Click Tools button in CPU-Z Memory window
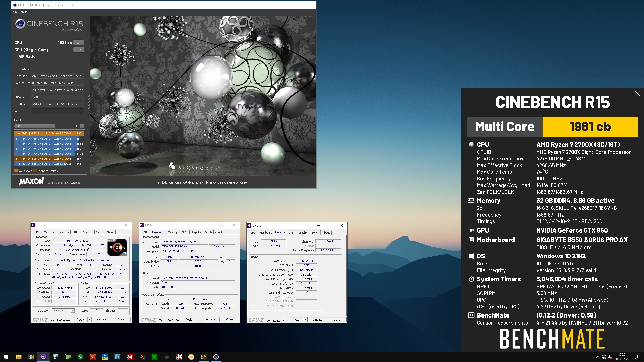Viewport: 644px width, 362px height. click(296, 320)
